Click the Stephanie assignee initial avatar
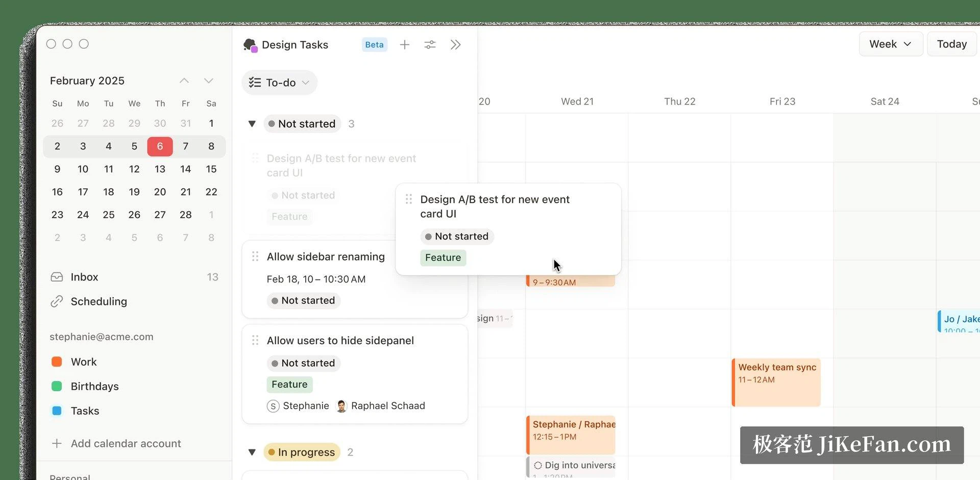 pyautogui.click(x=273, y=406)
